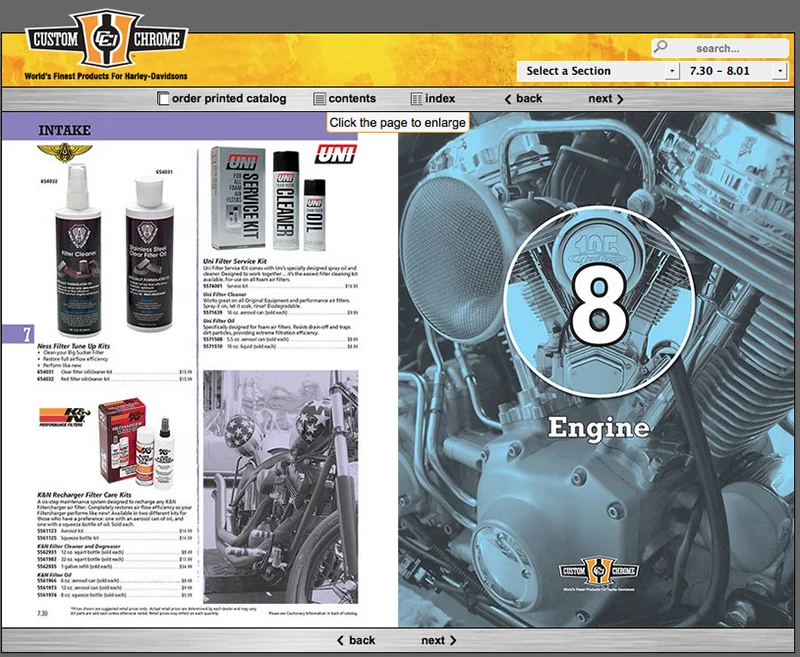Open the order printed catalog link
This screenshot has height=657, width=800.
tap(229, 98)
